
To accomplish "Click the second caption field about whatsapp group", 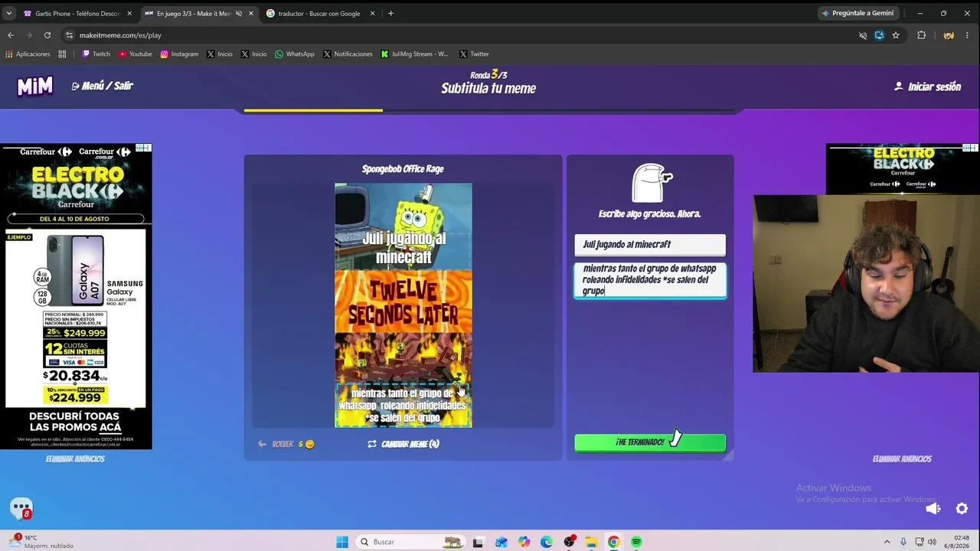I will [x=650, y=280].
